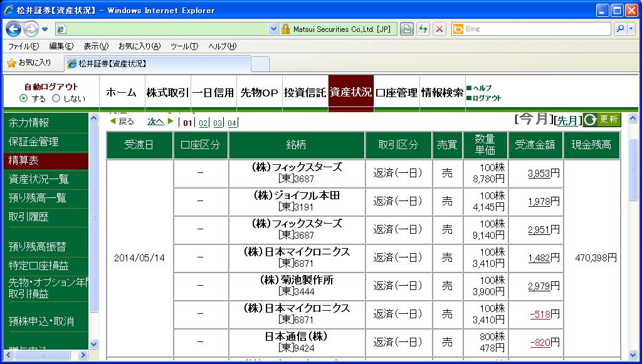The image size is (642, 364).
Task: Open the お気に入り favorites star button
Action: [x=29, y=63]
